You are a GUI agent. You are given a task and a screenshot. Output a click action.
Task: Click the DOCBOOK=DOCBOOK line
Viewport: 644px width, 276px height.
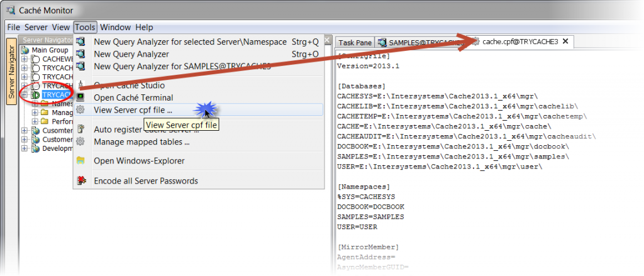(371, 207)
